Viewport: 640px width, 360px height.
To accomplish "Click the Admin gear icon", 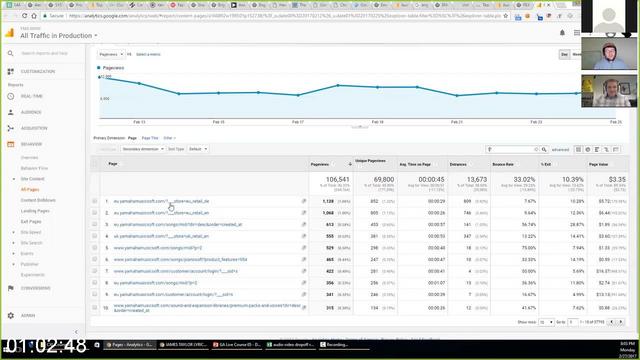I will point(11,316).
